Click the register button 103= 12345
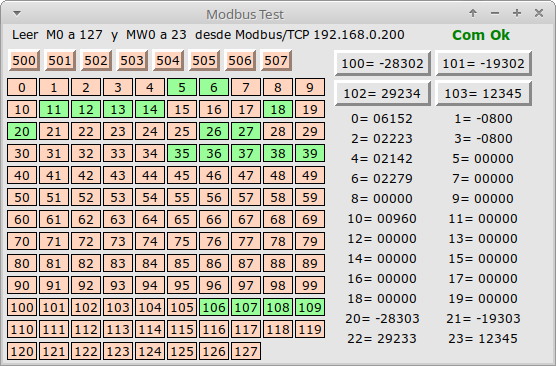556x366 pixels. [x=483, y=93]
